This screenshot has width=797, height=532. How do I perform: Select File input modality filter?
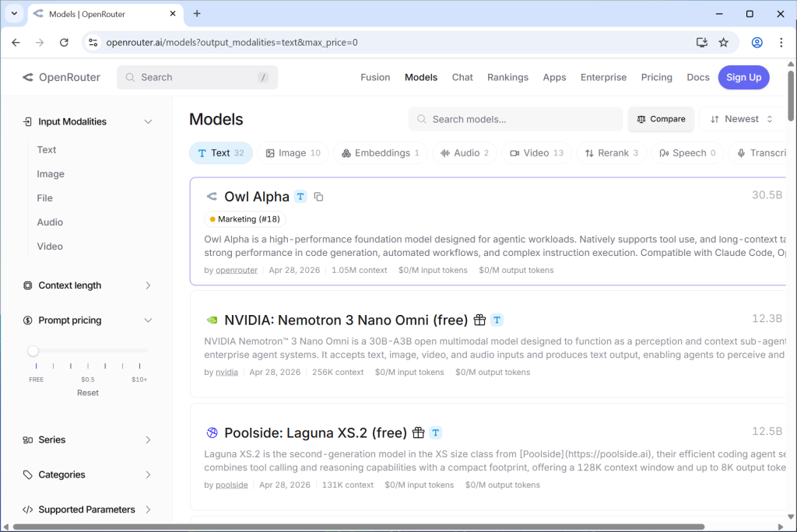[44, 198]
